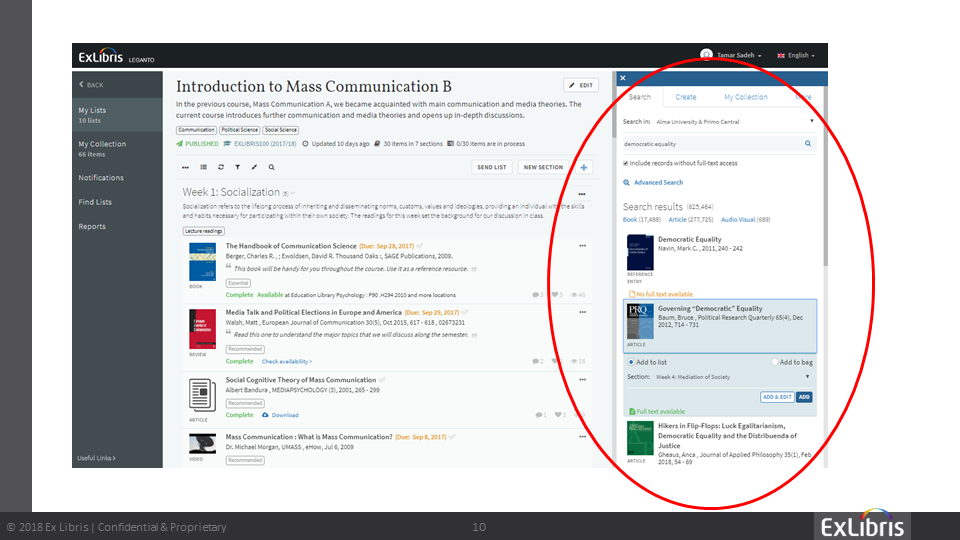Click the pin/collapse icon in list toolbar
The height and width of the screenshot is (540, 960).
[x=254, y=167]
